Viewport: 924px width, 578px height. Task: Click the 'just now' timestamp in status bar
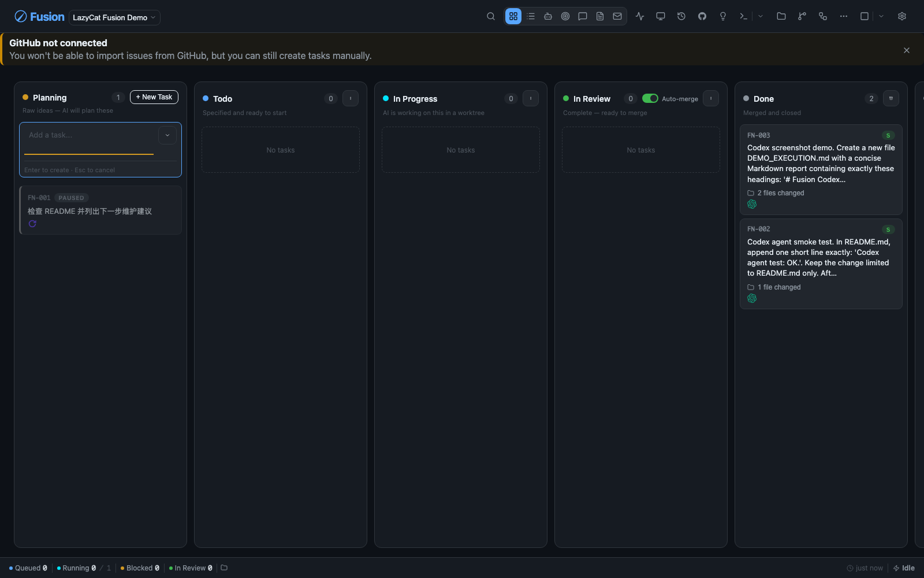(865, 568)
